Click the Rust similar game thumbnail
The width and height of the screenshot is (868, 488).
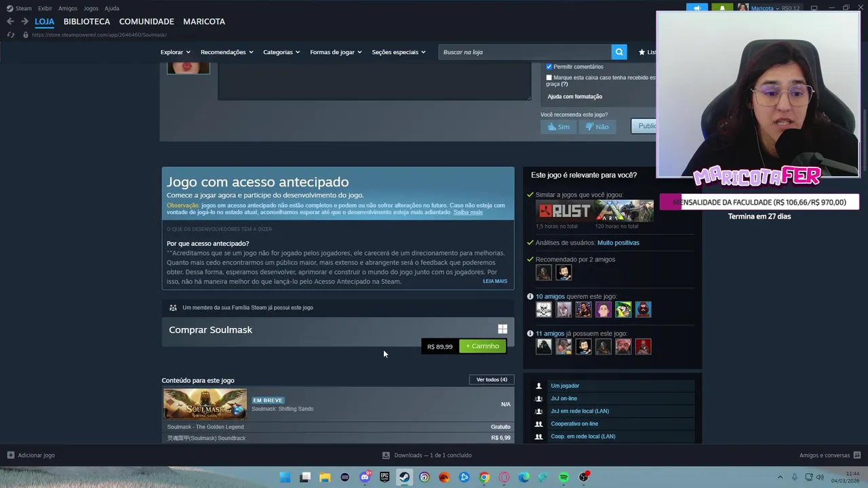click(565, 211)
